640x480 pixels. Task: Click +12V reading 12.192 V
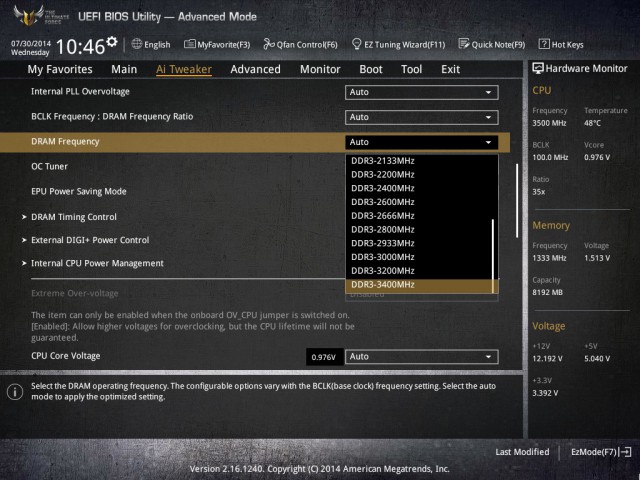[x=547, y=359]
